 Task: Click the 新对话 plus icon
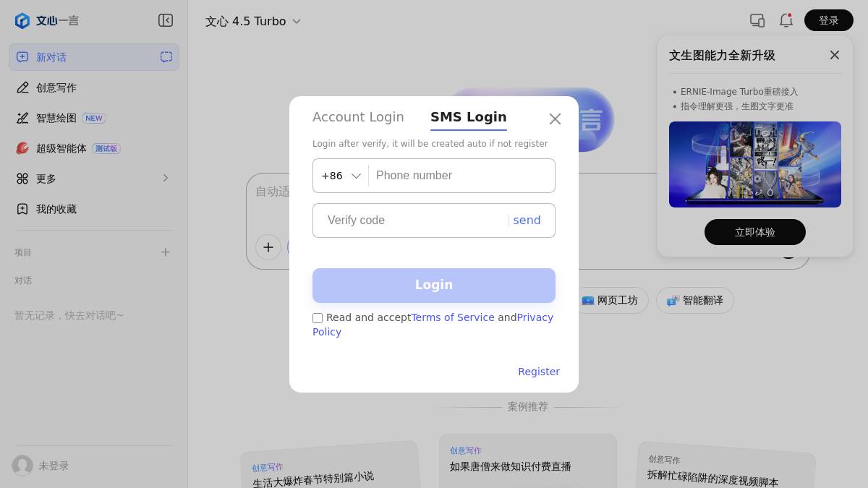pos(22,57)
